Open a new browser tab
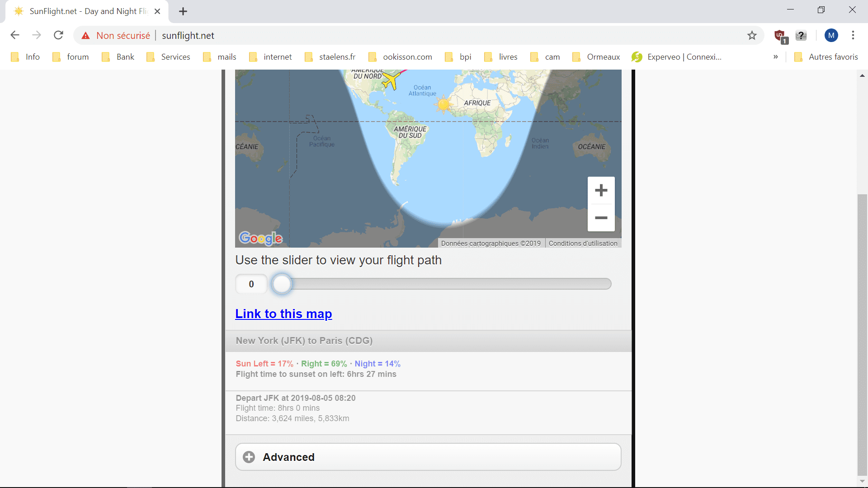The height and width of the screenshot is (488, 868). coord(183,11)
